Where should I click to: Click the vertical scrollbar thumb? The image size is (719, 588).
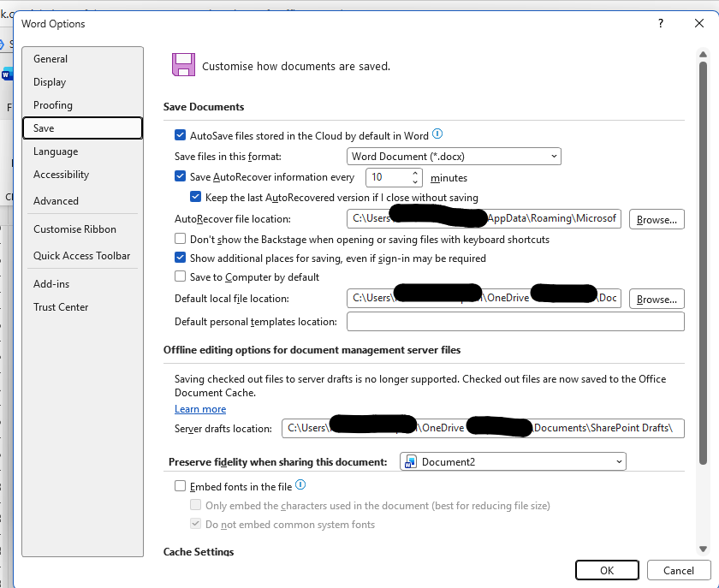tap(703, 263)
